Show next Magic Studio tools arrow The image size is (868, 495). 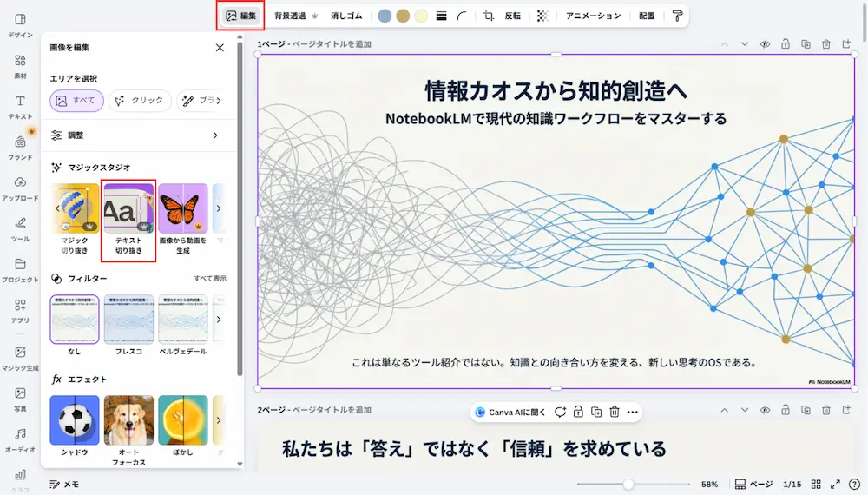coord(219,208)
